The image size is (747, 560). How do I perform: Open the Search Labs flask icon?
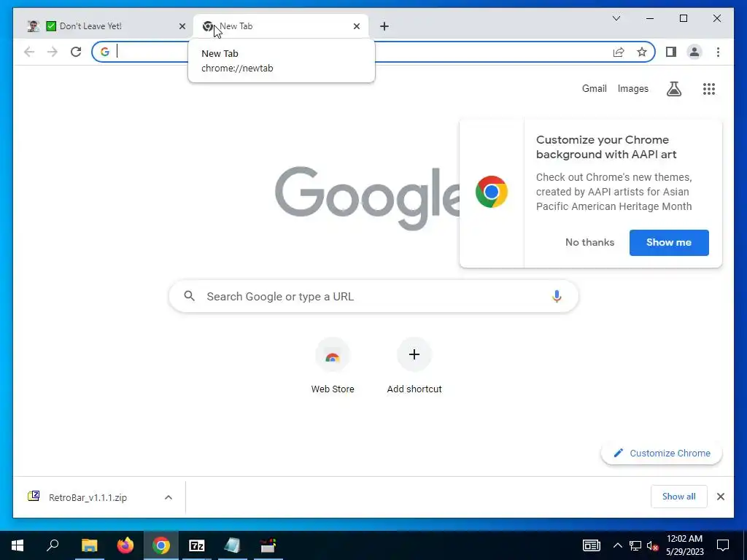coord(673,88)
